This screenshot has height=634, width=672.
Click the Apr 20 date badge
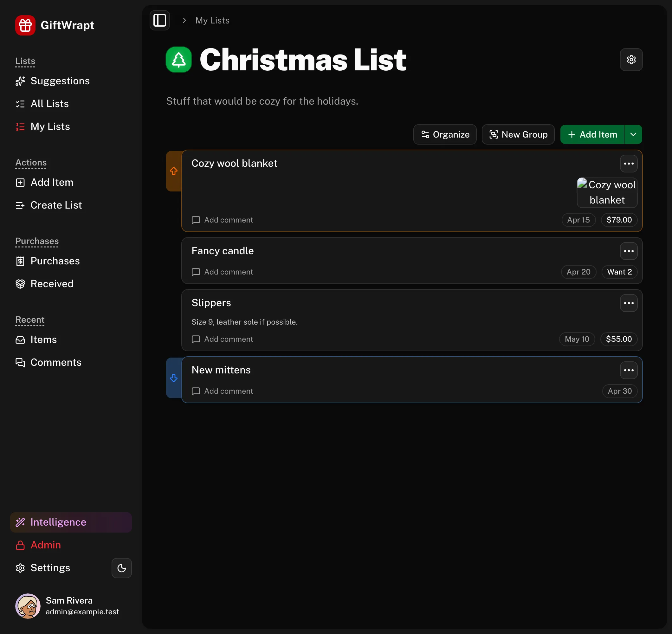click(578, 272)
